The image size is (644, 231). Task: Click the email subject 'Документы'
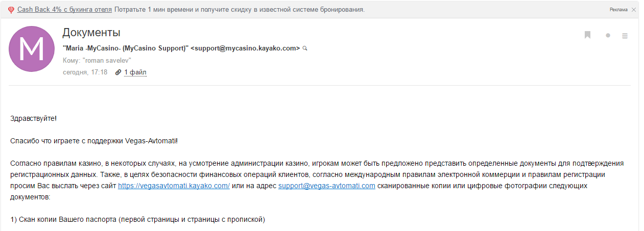click(x=91, y=33)
